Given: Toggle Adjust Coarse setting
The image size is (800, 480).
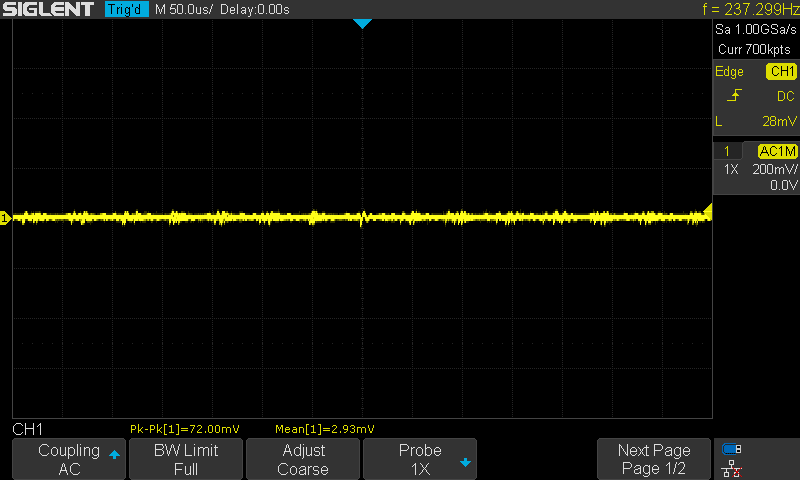Looking at the screenshot, I should pos(302,459).
